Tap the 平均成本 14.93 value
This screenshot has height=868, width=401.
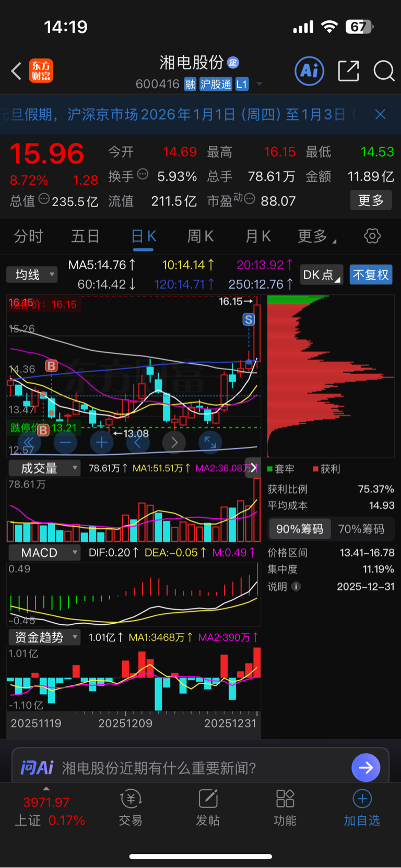coord(382,505)
